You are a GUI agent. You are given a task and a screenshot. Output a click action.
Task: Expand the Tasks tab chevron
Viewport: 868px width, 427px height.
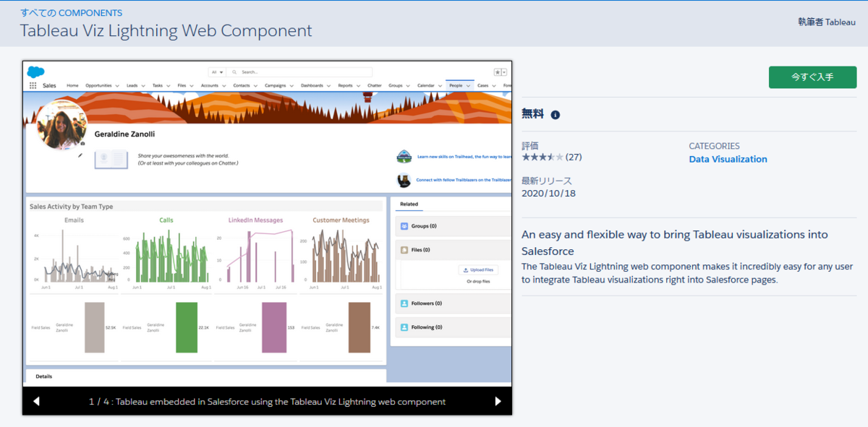pyautogui.click(x=168, y=86)
